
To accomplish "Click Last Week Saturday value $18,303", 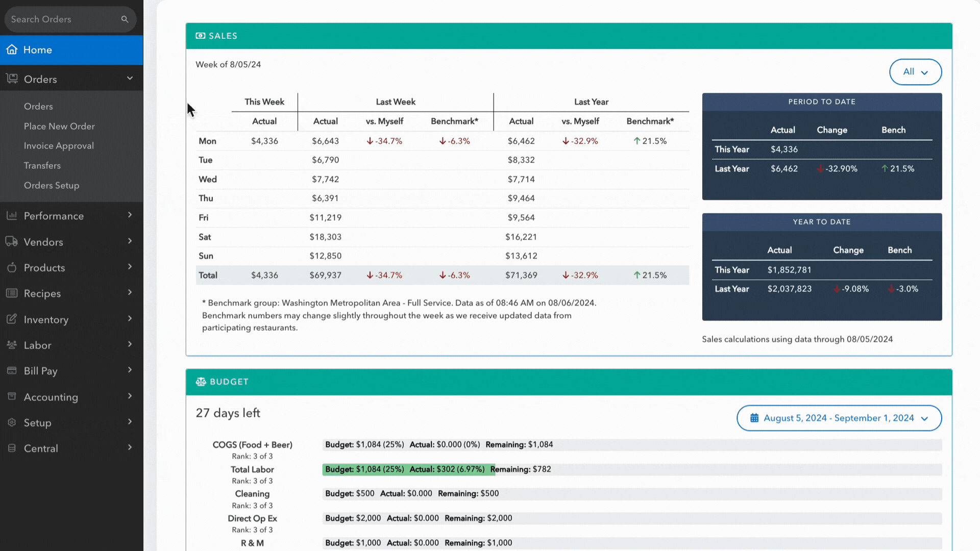I will (x=326, y=237).
